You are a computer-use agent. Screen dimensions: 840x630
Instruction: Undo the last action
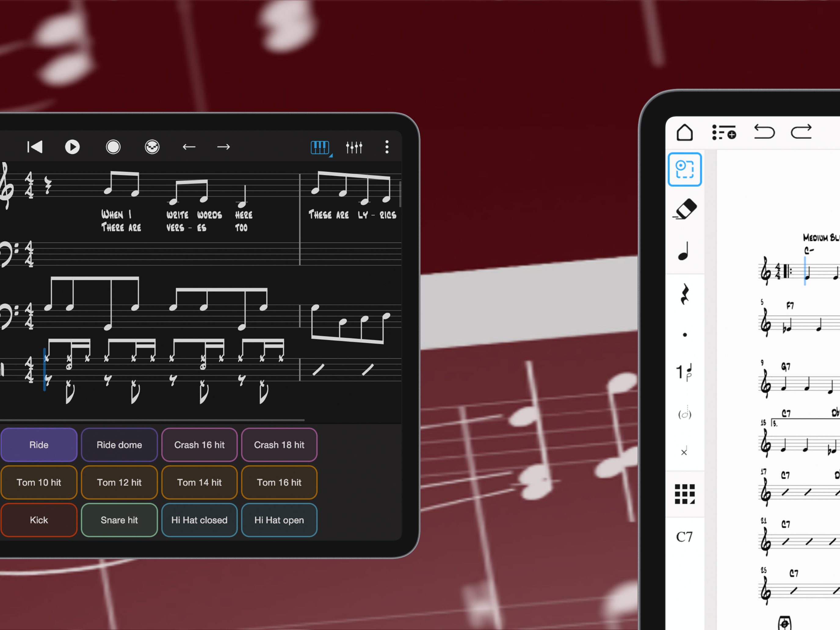tap(764, 132)
